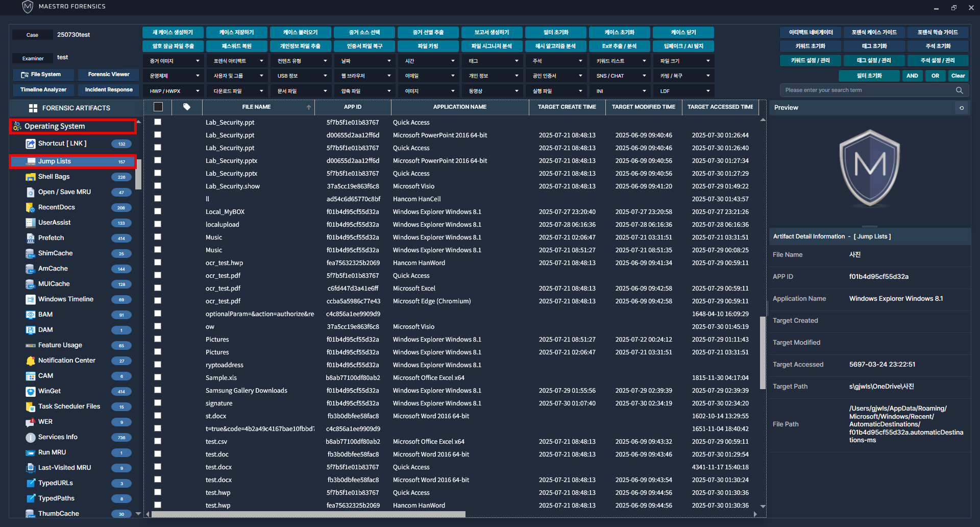Click the Open / Save MRU icon
The width and height of the screenshot is (980, 527).
pos(31,193)
